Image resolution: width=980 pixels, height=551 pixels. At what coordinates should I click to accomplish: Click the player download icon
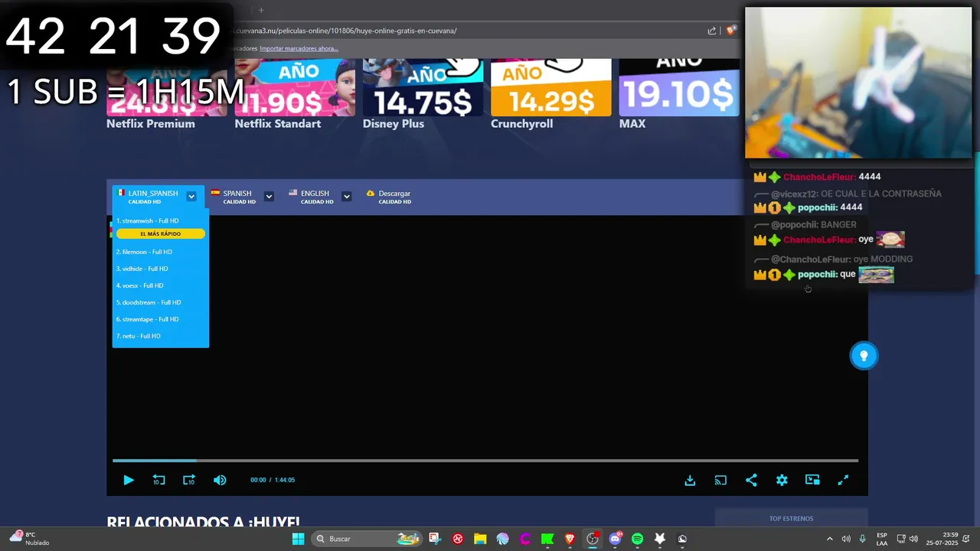coord(690,480)
